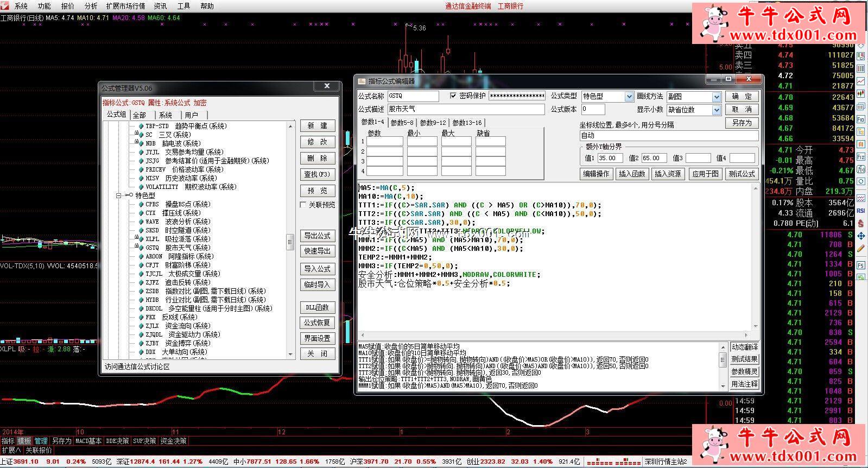Open the 显示小数 dropdown

point(717,110)
